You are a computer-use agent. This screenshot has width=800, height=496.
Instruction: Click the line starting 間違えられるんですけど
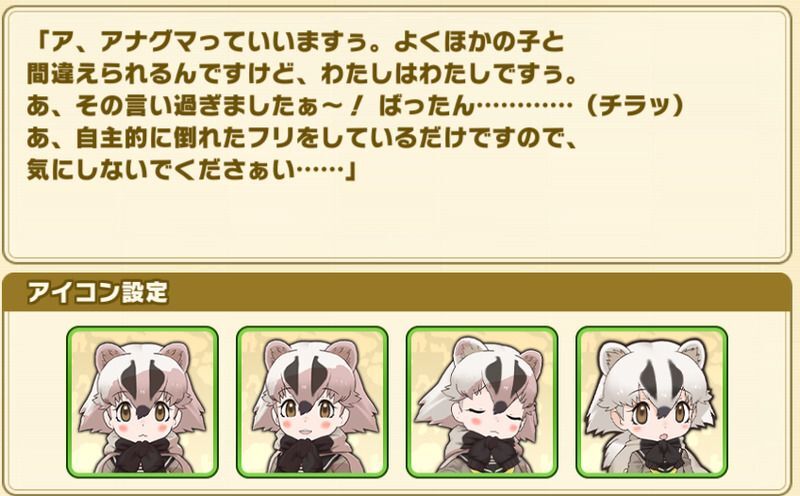pyautogui.click(x=302, y=75)
